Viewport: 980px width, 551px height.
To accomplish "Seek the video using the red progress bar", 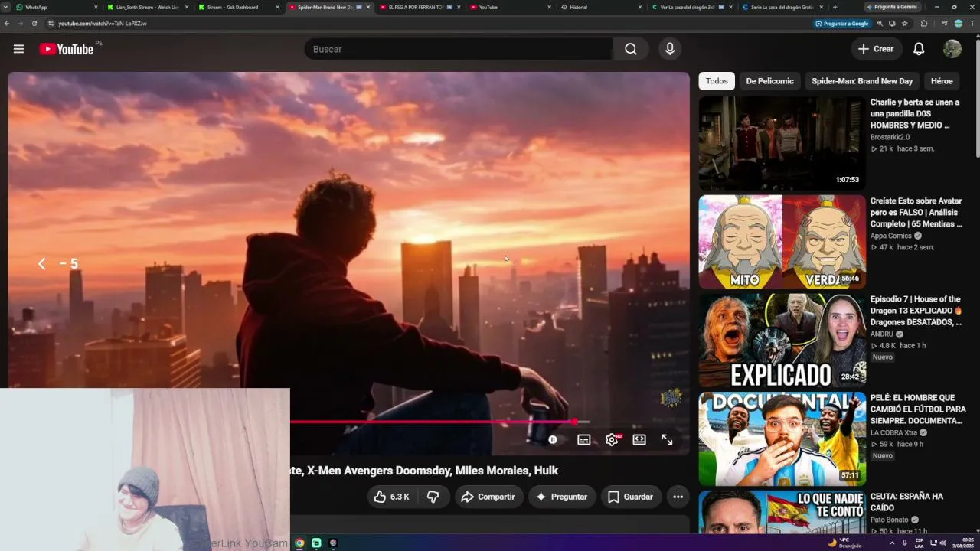I will [440, 422].
